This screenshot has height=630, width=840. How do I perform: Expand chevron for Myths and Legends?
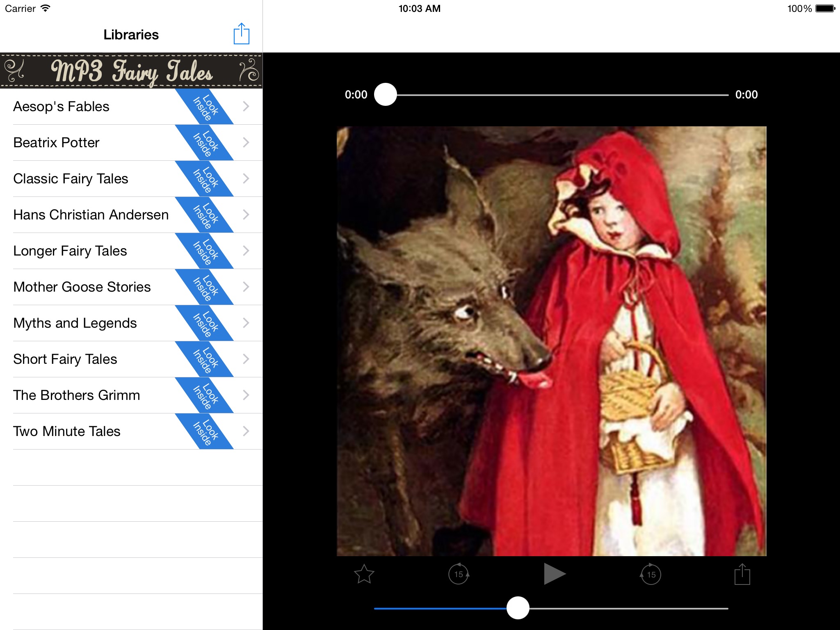pyautogui.click(x=246, y=323)
